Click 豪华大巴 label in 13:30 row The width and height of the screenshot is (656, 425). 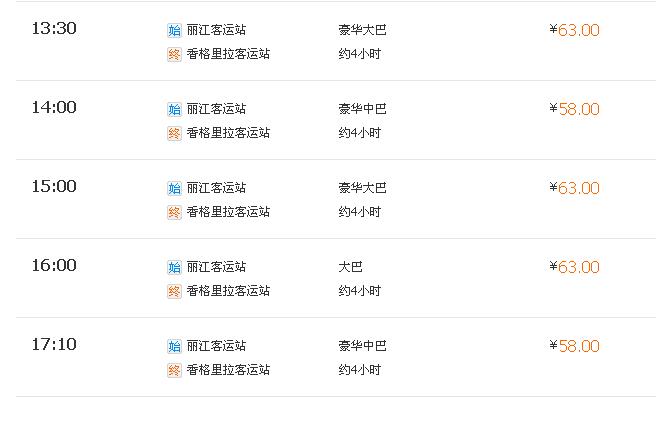click(362, 30)
